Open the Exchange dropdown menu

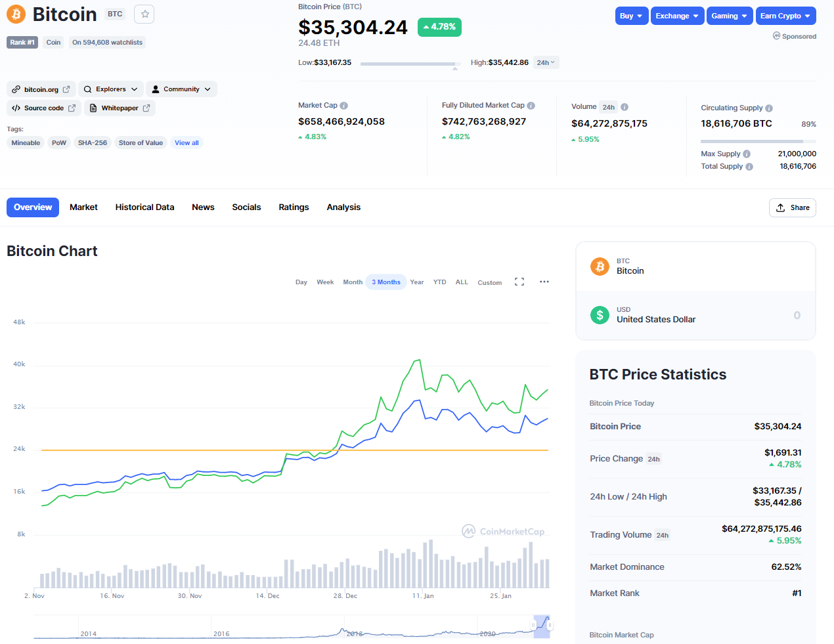(678, 16)
